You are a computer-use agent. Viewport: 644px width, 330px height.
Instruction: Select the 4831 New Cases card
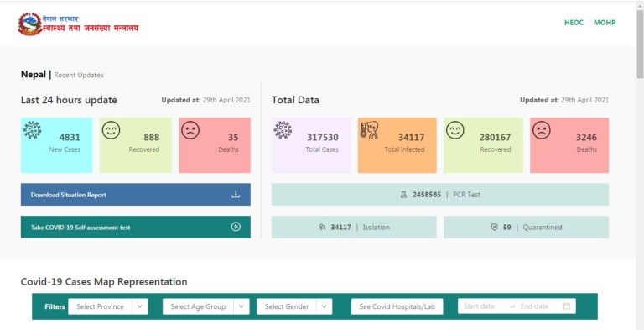[57, 145]
